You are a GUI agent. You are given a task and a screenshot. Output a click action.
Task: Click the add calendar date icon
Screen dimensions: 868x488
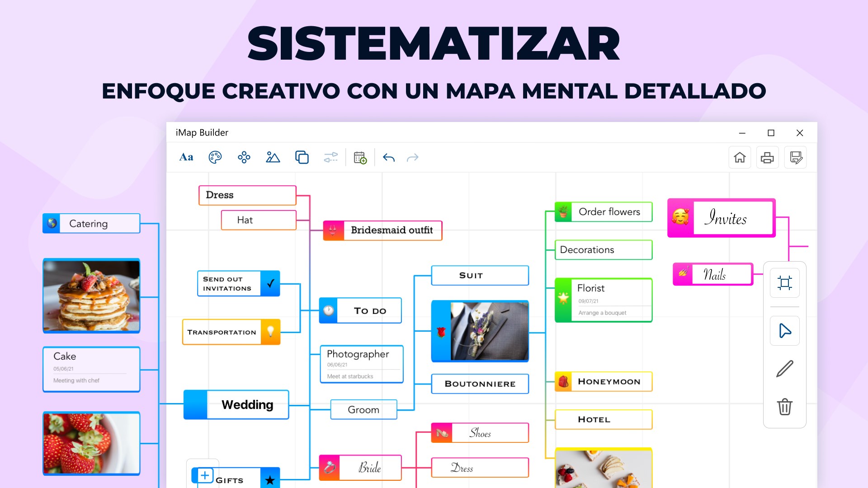360,158
